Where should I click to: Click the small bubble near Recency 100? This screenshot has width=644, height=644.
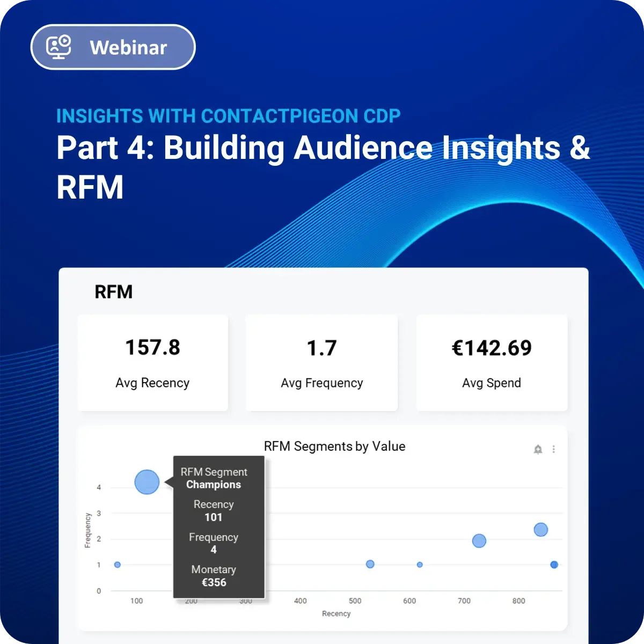(x=118, y=565)
